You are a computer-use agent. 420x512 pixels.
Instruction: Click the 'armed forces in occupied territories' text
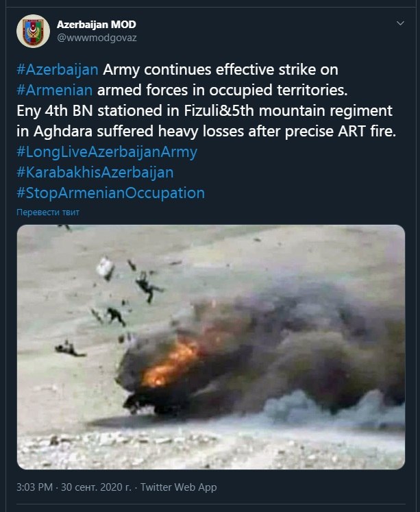pos(222,90)
